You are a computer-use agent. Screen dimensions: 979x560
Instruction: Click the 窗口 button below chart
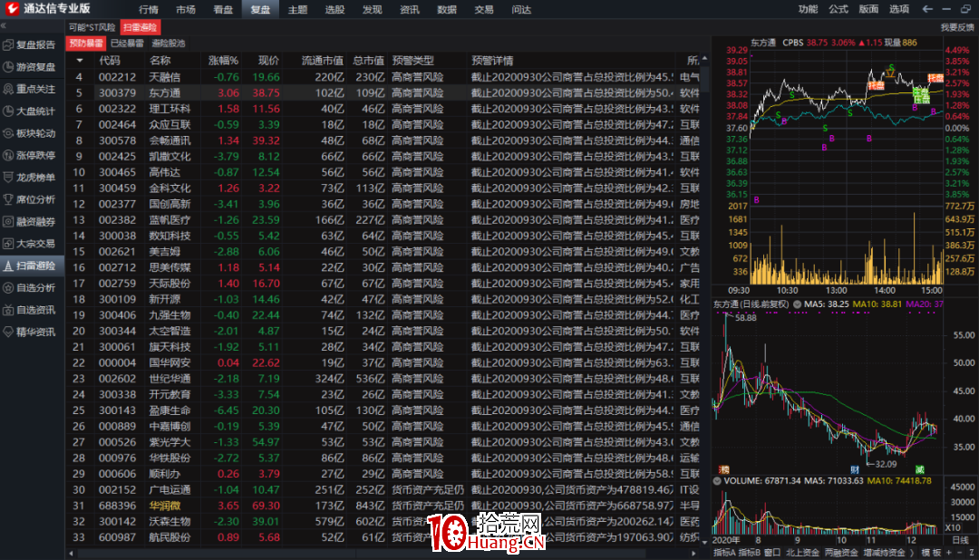772,553
